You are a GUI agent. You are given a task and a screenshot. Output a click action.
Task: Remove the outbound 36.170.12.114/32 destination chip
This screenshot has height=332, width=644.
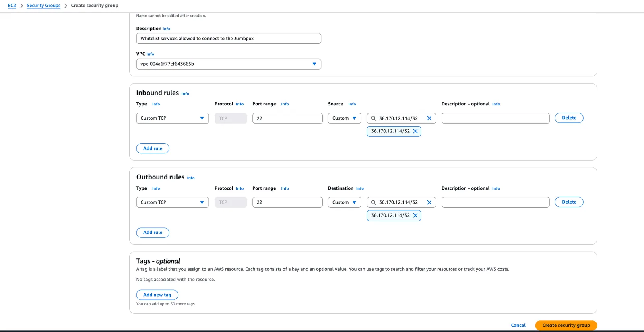click(415, 215)
